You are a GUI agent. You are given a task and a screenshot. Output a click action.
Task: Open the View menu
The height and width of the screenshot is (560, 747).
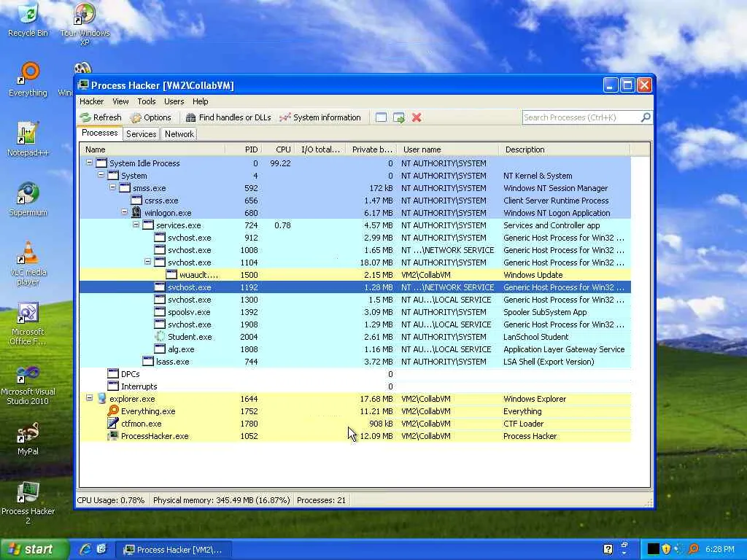pyautogui.click(x=120, y=101)
